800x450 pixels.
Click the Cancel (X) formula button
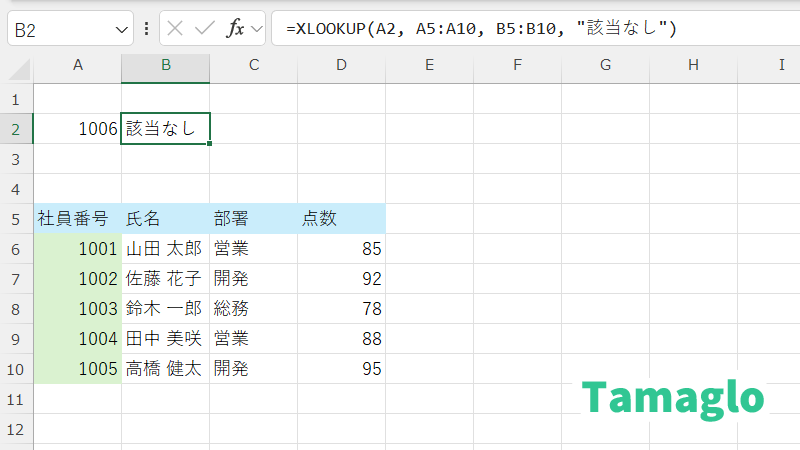(176, 29)
